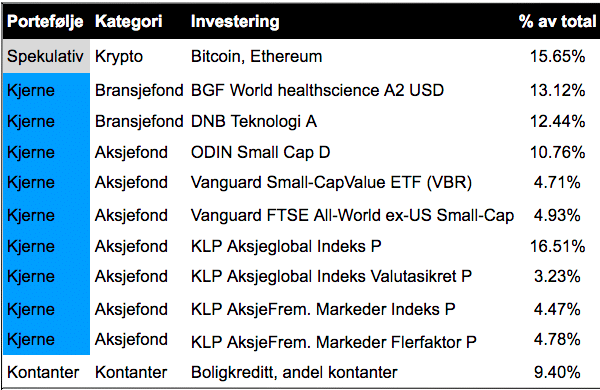Click the 16.51% percentage cell
This screenshot has height=390, width=600.
(557, 246)
